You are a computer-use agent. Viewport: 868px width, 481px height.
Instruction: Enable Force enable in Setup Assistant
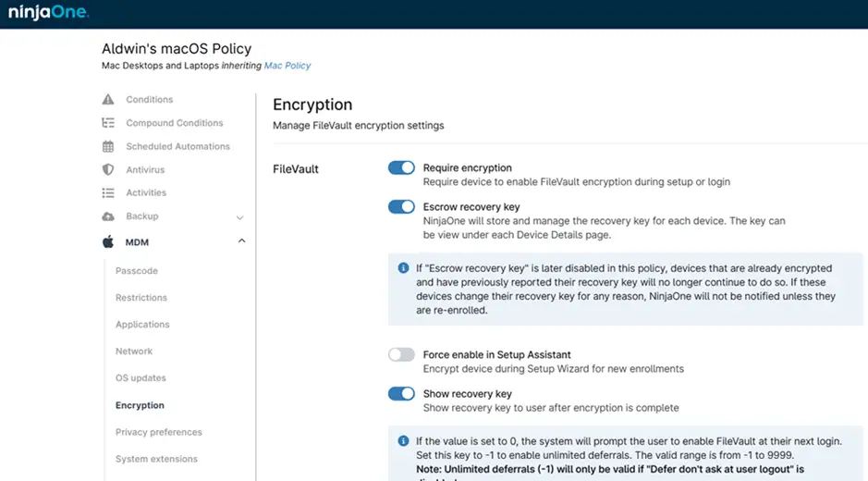click(401, 354)
